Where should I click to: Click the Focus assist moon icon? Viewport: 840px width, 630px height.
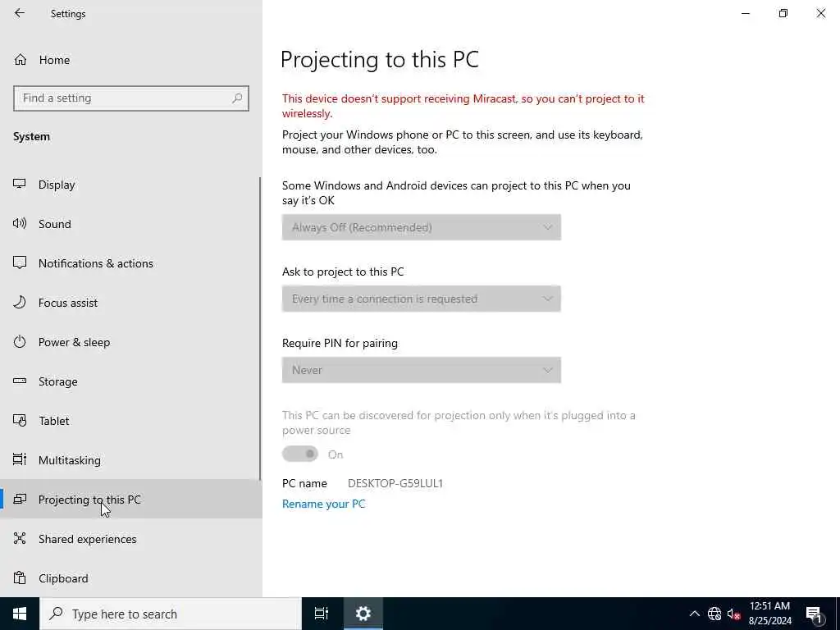click(x=20, y=303)
